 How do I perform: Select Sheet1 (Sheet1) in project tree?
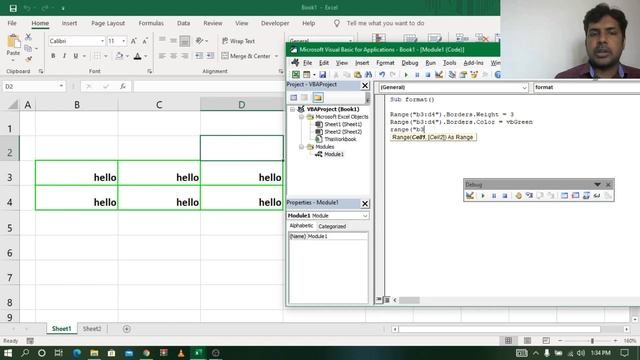[x=343, y=124]
